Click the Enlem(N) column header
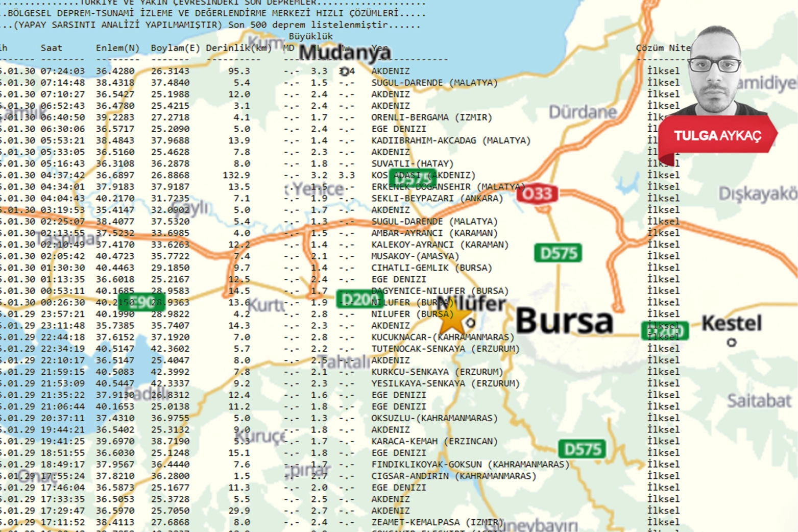 pyautogui.click(x=117, y=48)
